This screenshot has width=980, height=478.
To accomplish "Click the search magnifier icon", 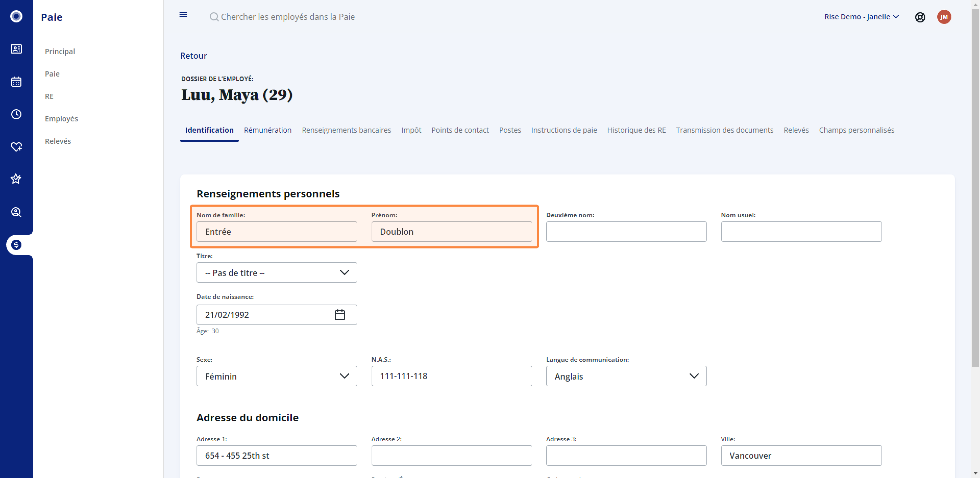I will click(x=214, y=17).
